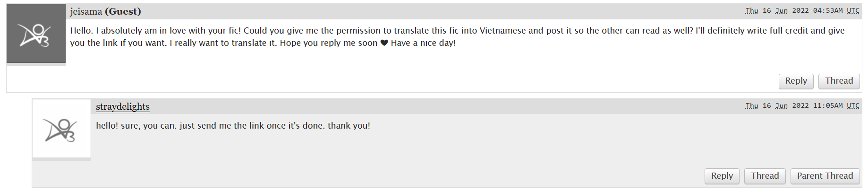Viewport: 868px width, 192px height.
Task: Click "Jun" abbreviation in the 04:53AM timestamp
Action: coord(781,11)
